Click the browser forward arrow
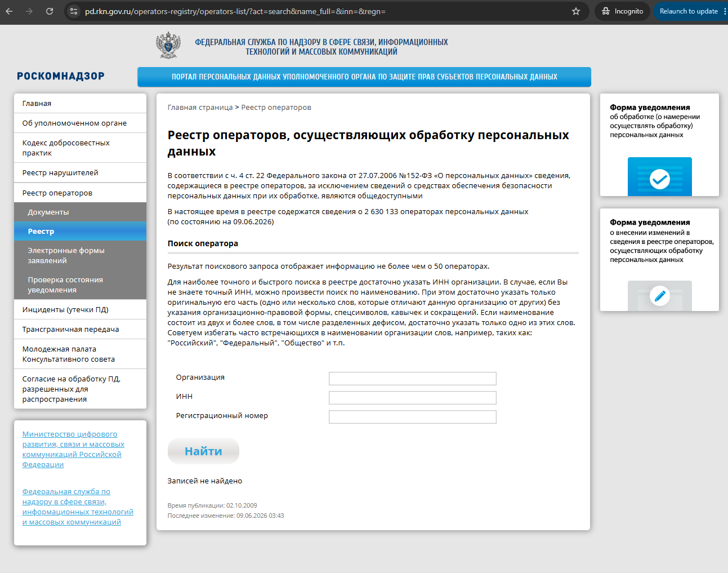The image size is (728, 573). [29, 11]
